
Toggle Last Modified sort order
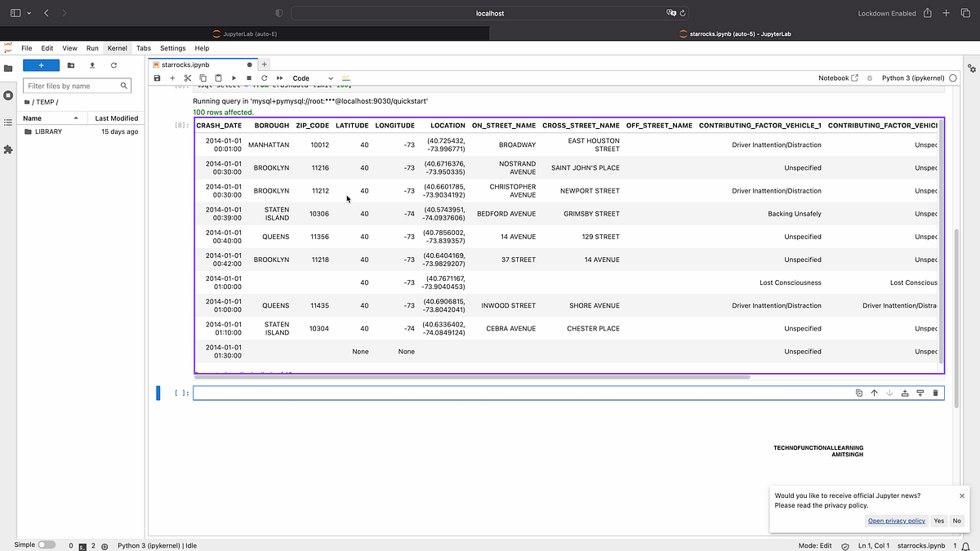point(116,118)
